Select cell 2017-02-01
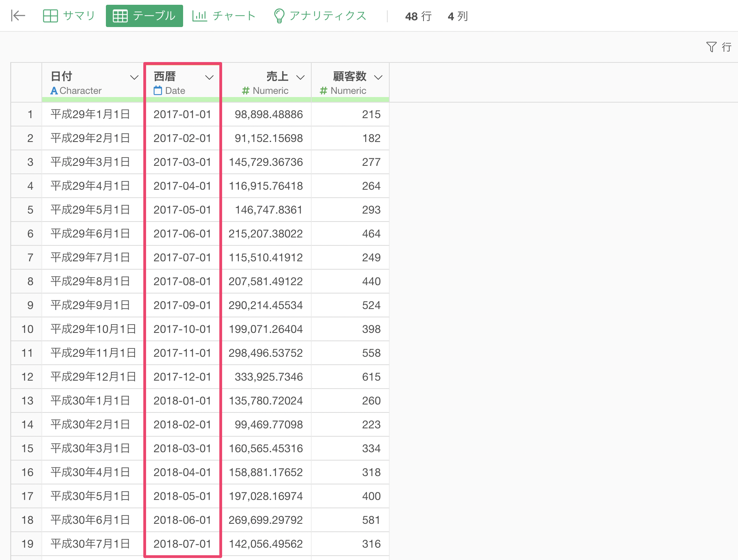The image size is (738, 560). point(182,138)
